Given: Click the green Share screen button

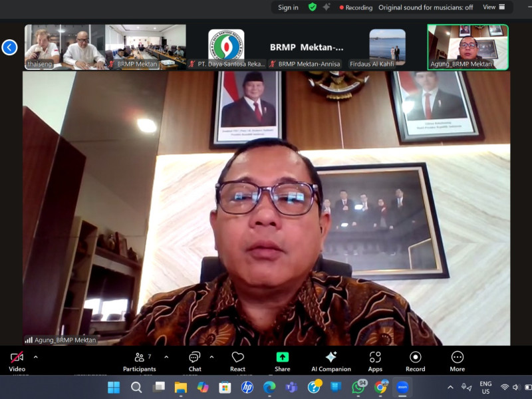Looking at the screenshot, I should point(282,358).
